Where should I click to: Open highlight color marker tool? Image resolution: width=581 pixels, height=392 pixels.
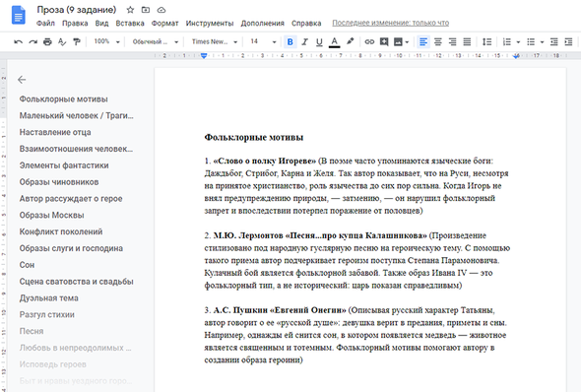coord(351,41)
